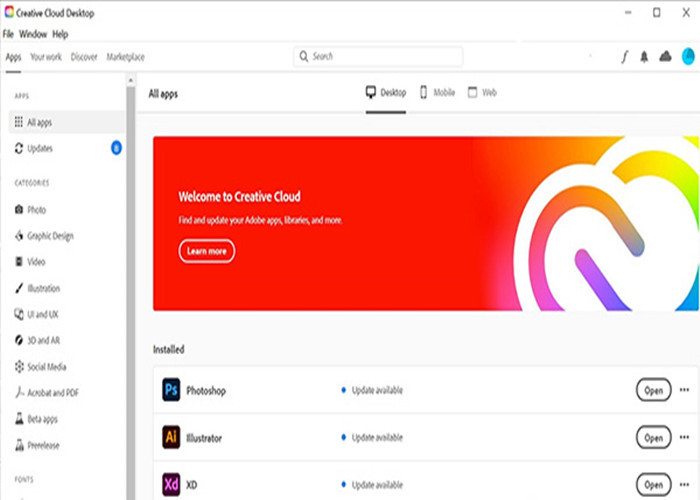Open the notifications bell

click(x=644, y=57)
